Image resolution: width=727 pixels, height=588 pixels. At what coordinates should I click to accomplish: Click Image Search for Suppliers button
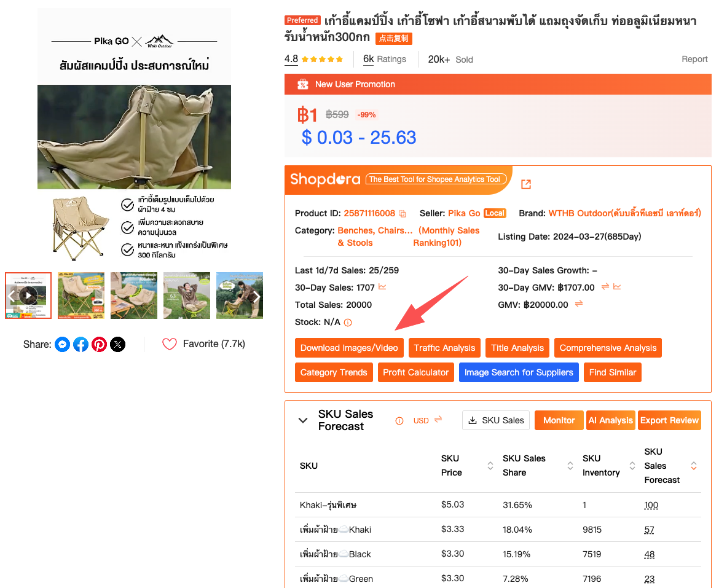tap(519, 372)
